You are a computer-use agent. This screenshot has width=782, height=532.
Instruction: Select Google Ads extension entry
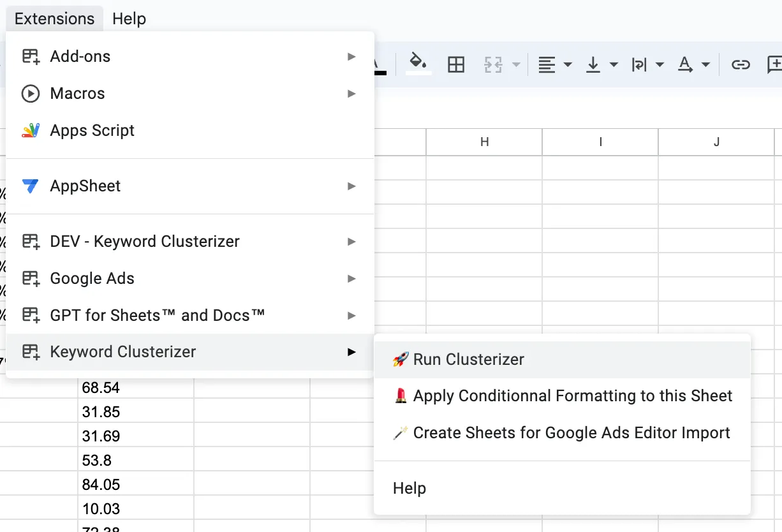point(190,279)
